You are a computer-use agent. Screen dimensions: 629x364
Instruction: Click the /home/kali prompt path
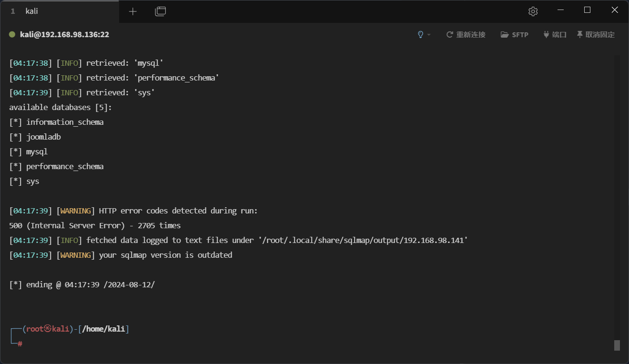pyautogui.click(x=103, y=329)
